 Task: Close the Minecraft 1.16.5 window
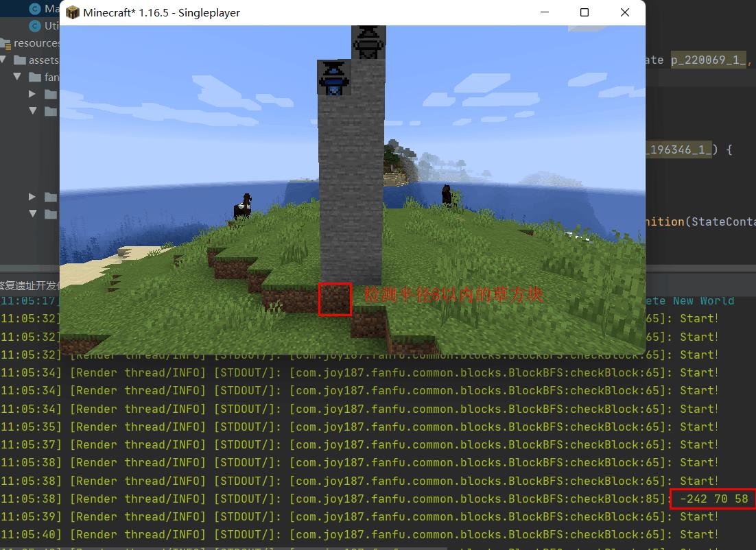[x=625, y=12]
